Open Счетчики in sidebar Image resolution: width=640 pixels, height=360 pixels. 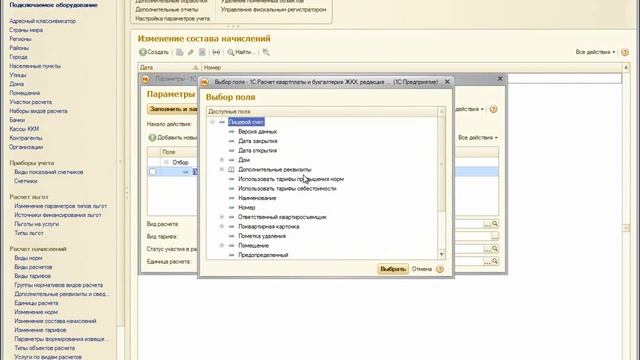pyautogui.click(x=25, y=181)
